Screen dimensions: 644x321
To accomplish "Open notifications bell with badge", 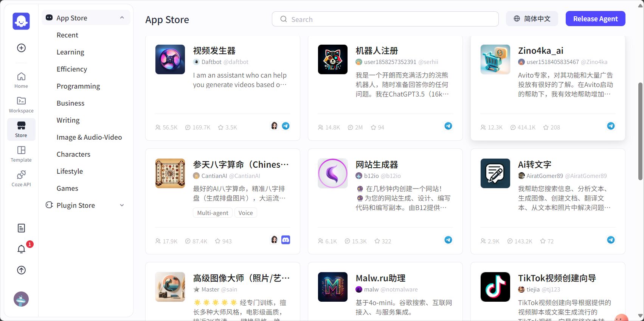I will [x=22, y=249].
